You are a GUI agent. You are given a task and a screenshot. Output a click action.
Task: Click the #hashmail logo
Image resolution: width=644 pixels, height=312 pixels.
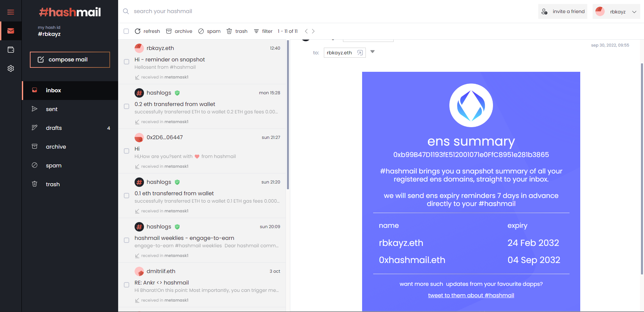[70, 12]
